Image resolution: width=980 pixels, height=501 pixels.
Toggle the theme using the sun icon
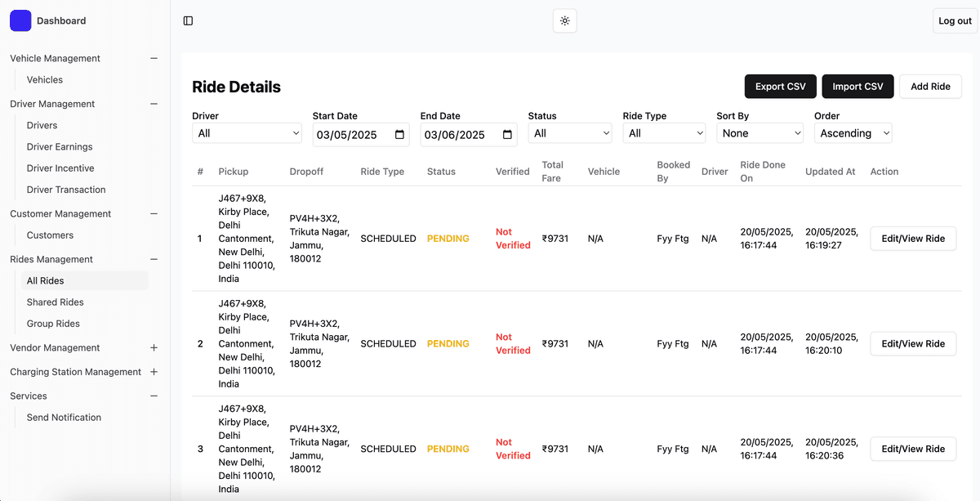[564, 20]
